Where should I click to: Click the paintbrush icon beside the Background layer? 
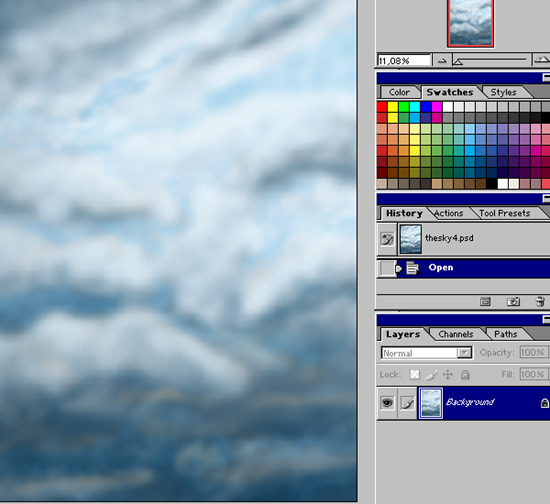point(407,403)
